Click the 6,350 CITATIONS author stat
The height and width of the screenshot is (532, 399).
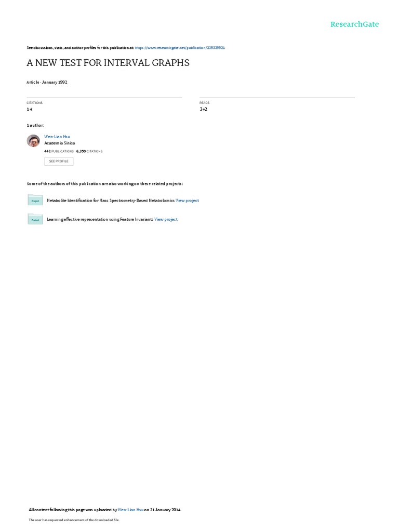point(89,151)
